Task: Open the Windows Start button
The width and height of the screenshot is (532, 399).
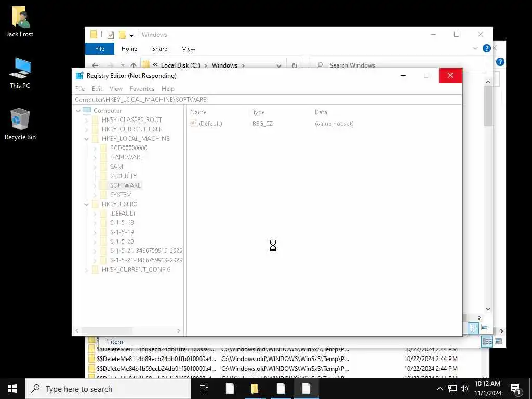Action: click(x=12, y=389)
